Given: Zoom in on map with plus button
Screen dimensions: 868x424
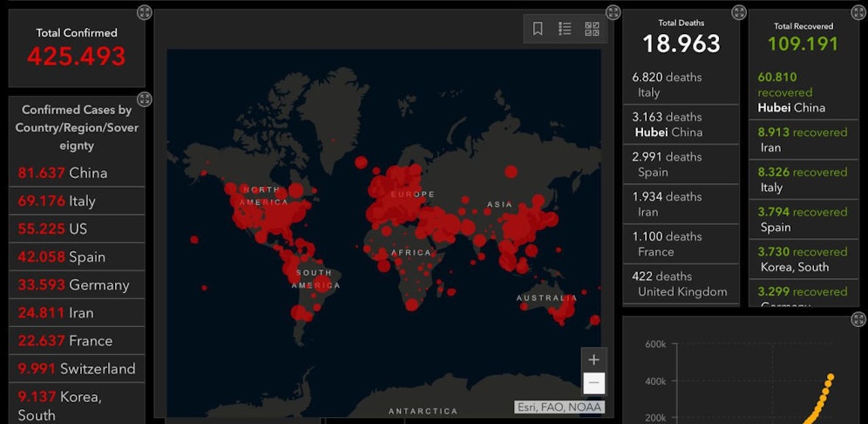Looking at the screenshot, I should [593, 359].
